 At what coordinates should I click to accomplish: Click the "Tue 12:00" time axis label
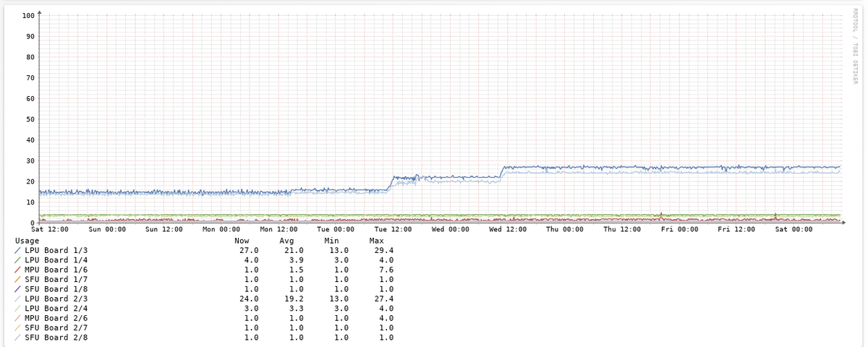tap(392, 229)
